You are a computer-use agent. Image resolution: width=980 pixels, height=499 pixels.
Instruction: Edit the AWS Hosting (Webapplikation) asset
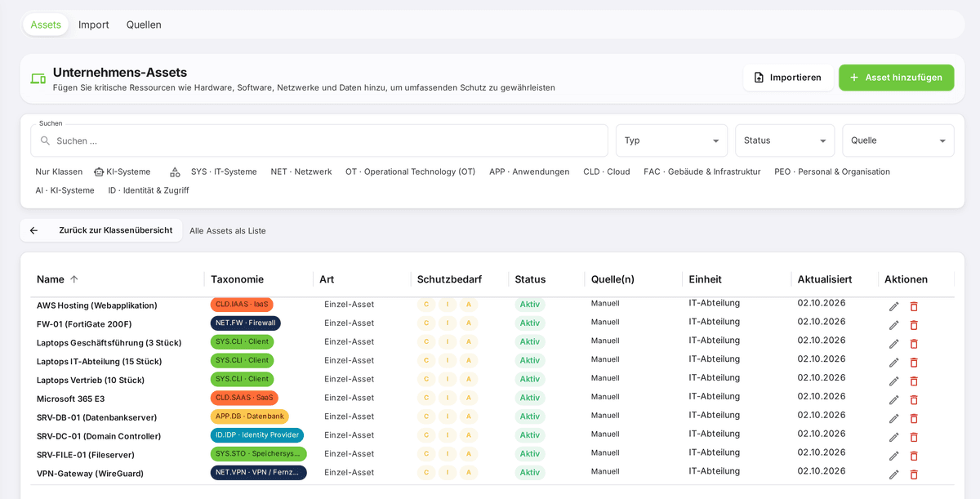893,306
